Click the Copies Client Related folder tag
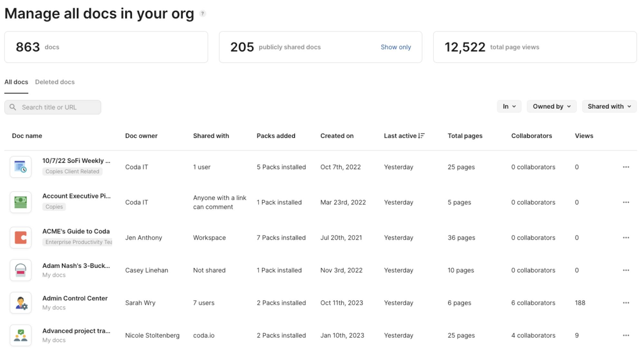Viewport: 644px width, 362px height. 72,172
